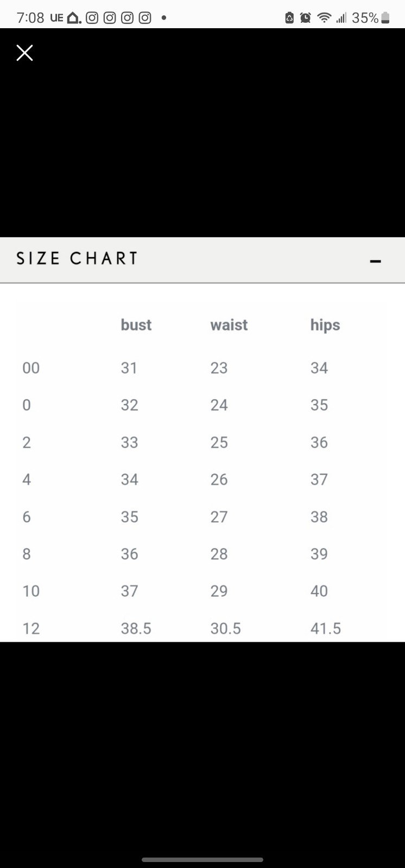The height and width of the screenshot is (868, 405).
Task: Tap the cellular signal bars icon
Action: [x=341, y=18]
